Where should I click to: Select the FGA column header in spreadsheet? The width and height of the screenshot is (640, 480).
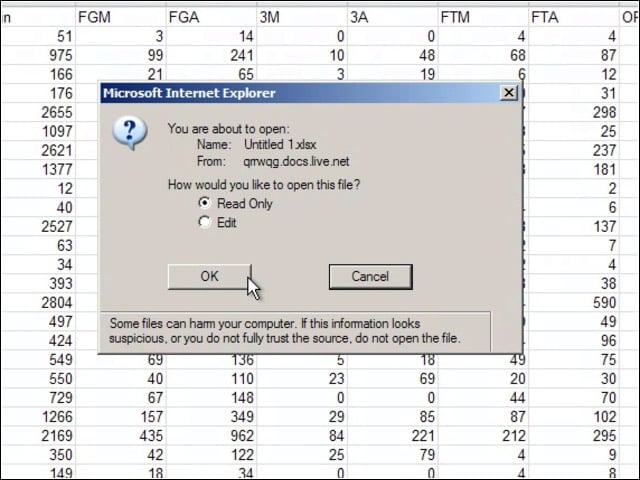[211, 17]
